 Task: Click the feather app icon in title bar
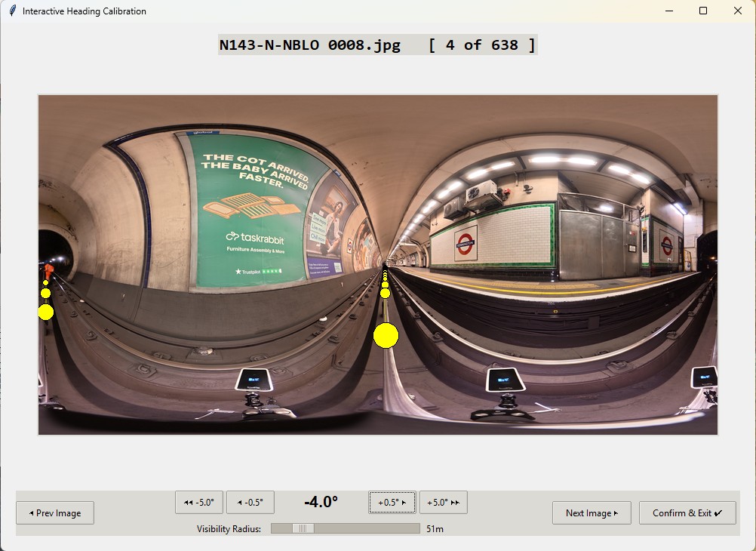13,11
